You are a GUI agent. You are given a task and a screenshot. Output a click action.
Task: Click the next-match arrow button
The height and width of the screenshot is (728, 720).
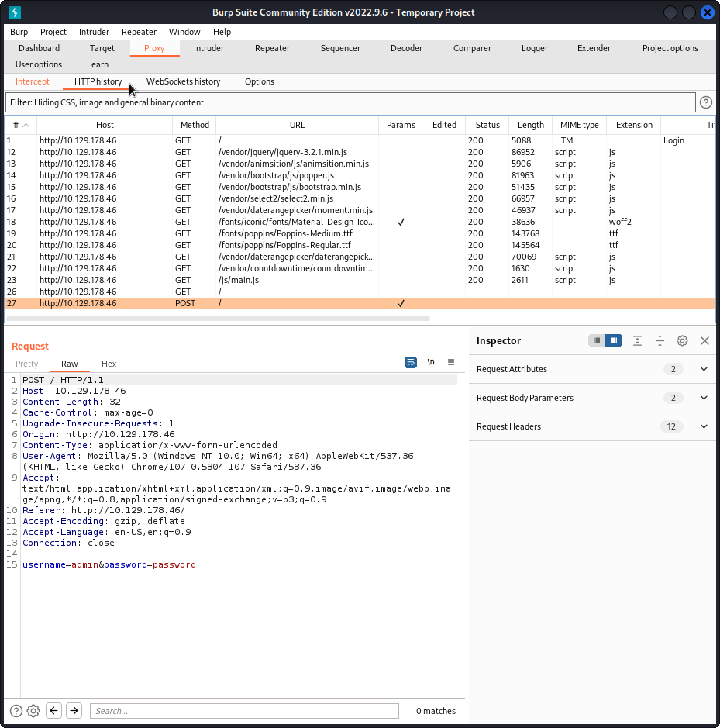point(74,710)
